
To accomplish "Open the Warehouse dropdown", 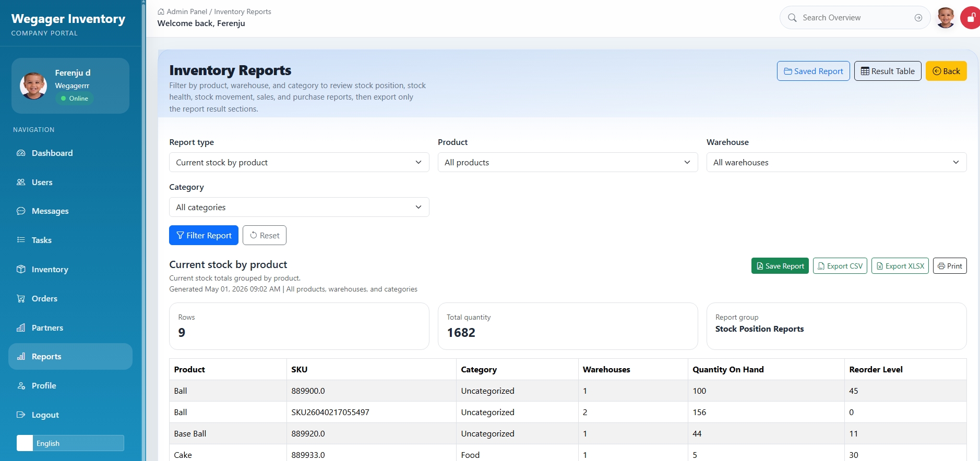I will pos(836,162).
